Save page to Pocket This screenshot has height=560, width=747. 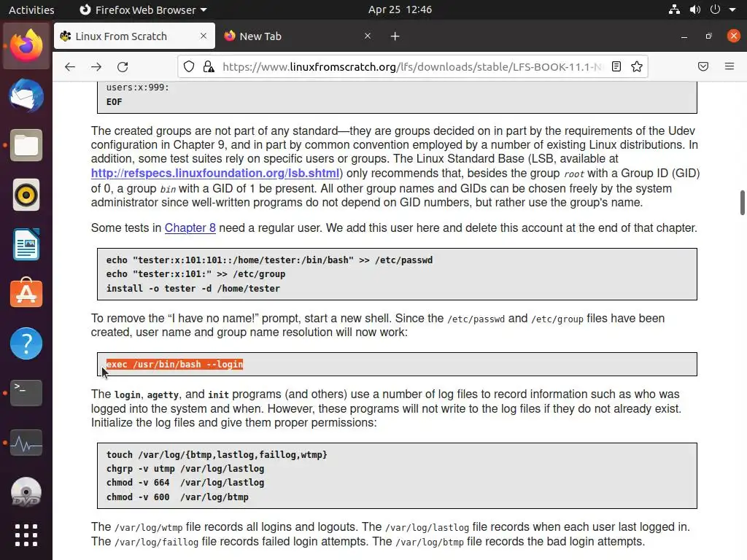point(703,66)
